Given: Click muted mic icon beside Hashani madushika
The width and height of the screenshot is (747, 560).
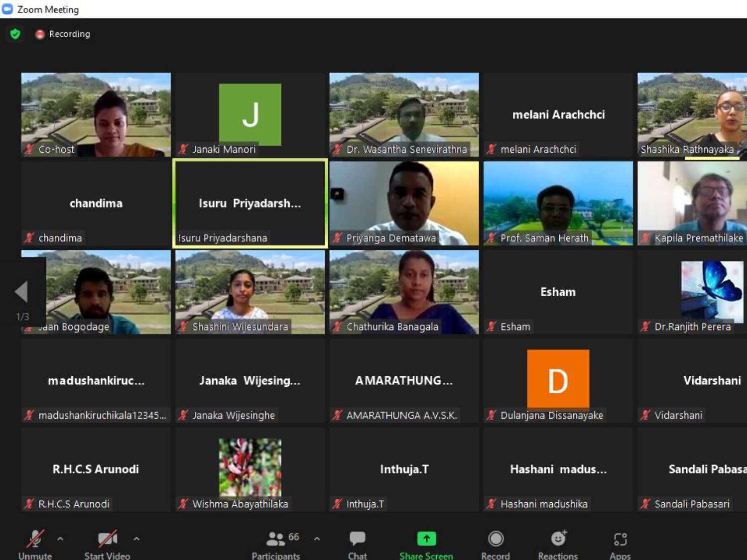Looking at the screenshot, I should [x=492, y=504].
